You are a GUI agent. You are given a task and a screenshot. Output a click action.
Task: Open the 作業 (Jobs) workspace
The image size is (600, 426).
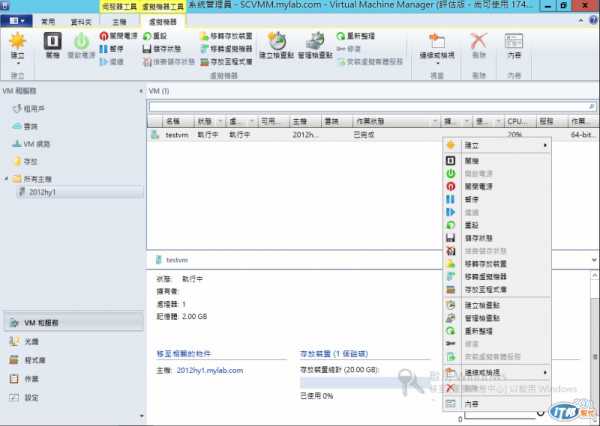pos(73,379)
